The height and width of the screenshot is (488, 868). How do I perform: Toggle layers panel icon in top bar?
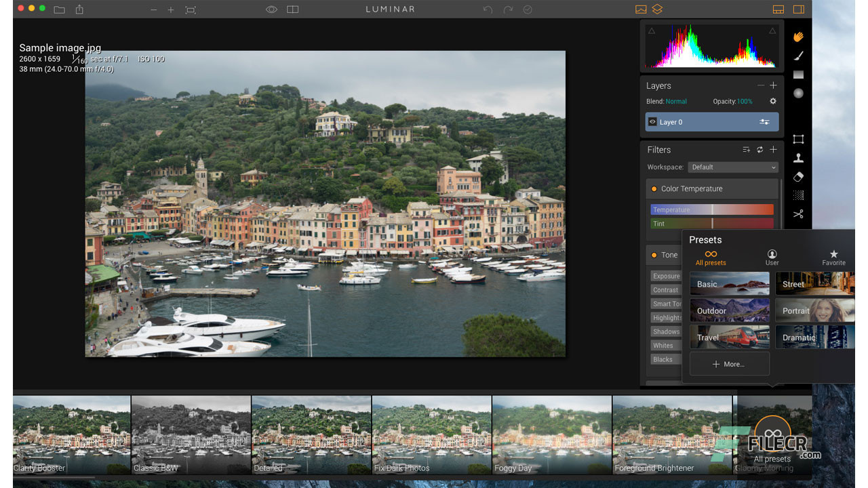coord(658,9)
